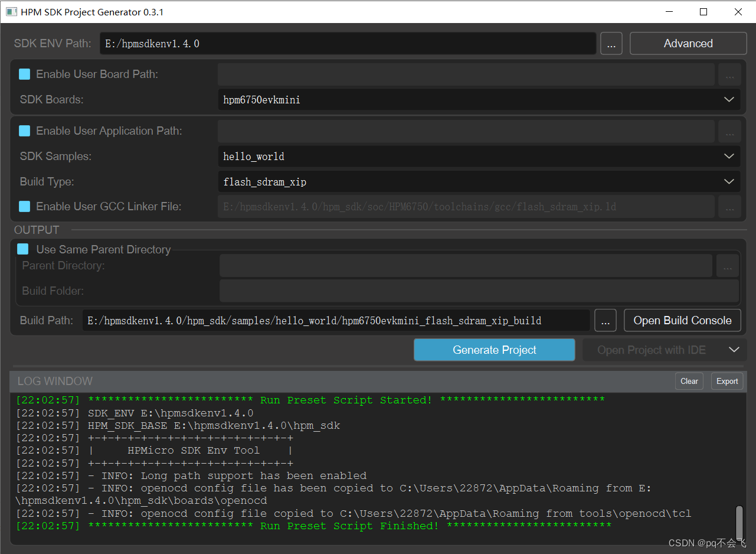756x554 pixels.
Task: Enable User GCC Linker File checkbox
Action: point(24,206)
